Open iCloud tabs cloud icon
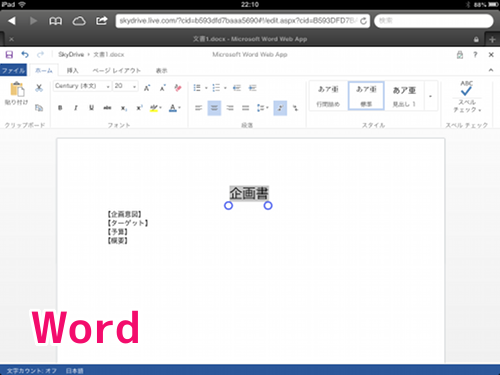500x375 pixels. (x=79, y=21)
